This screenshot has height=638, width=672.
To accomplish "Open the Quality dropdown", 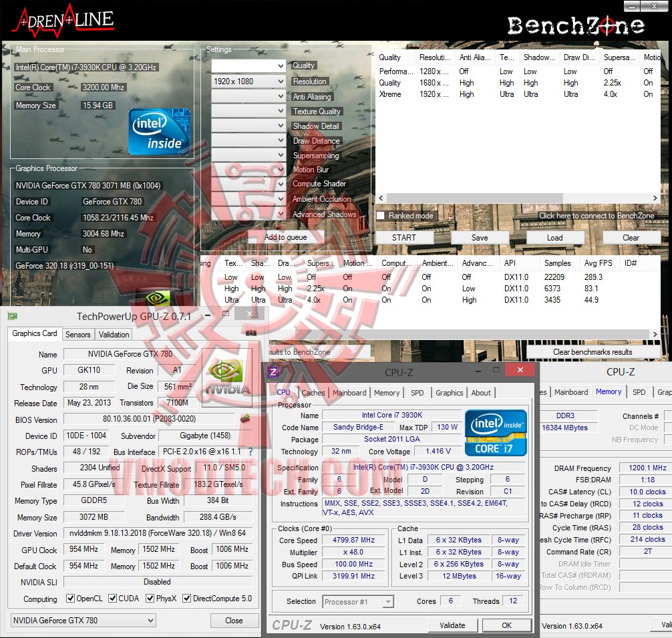I will pyautogui.click(x=248, y=65).
